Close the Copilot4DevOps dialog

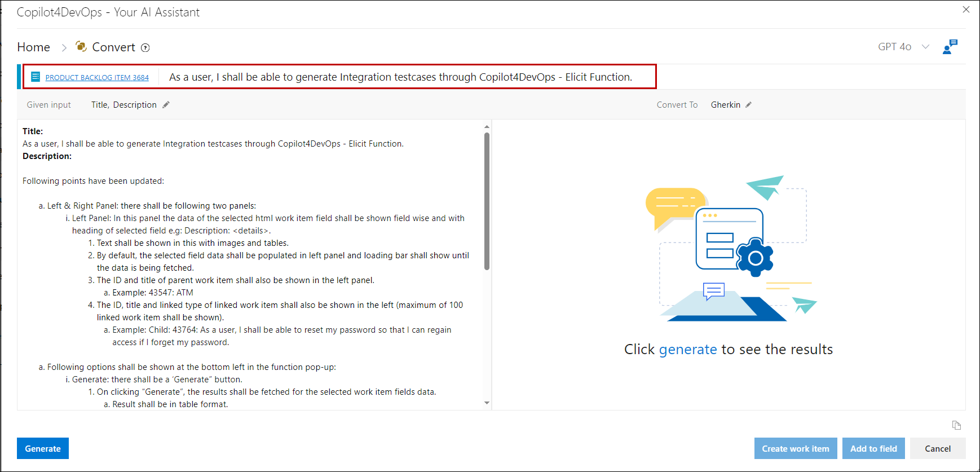[x=966, y=10]
